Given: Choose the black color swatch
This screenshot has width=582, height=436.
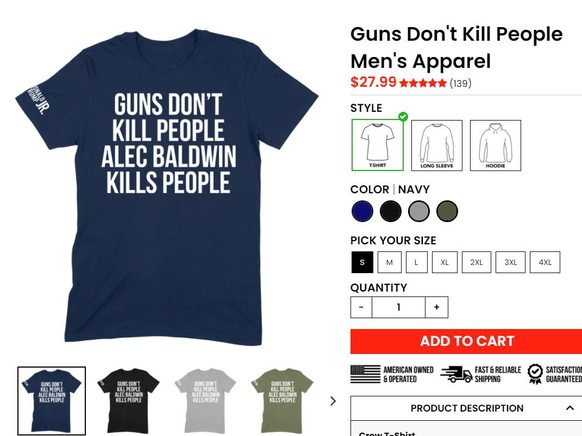Looking at the screenshot, I should 390,211.
